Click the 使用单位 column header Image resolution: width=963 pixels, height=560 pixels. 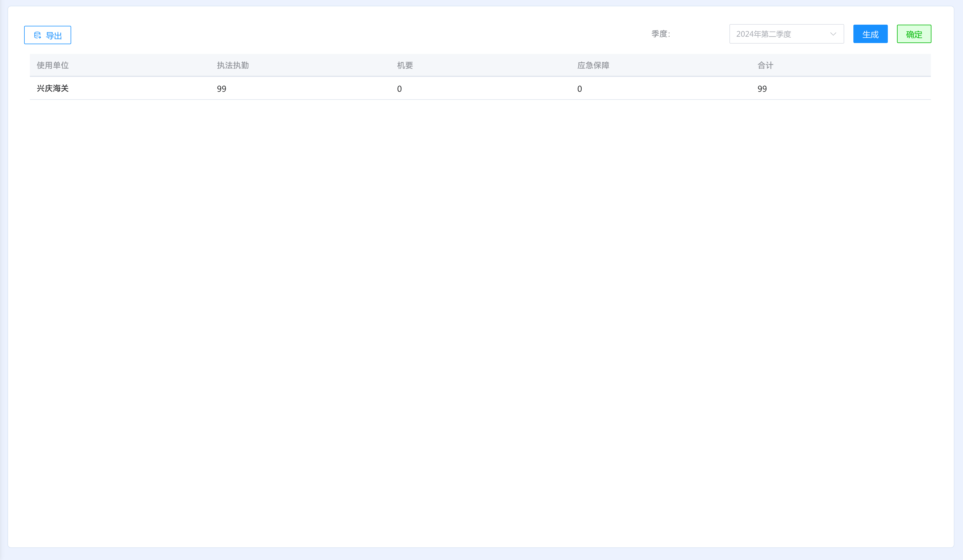coord(53,65)
